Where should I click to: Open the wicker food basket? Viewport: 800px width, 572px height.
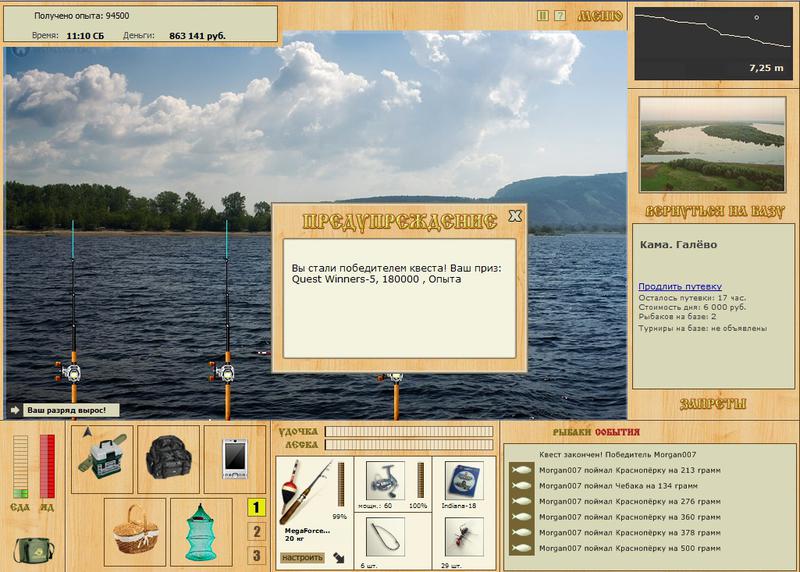(x=135, y=532)
